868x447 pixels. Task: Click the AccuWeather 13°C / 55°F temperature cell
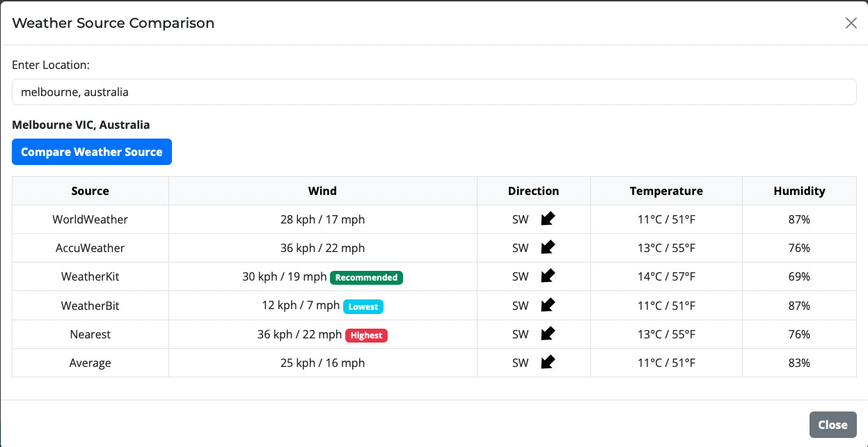[666, 248]
